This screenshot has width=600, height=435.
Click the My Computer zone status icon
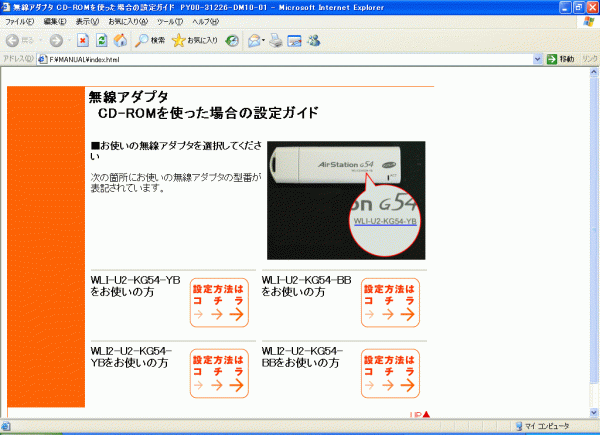(519, 426)
